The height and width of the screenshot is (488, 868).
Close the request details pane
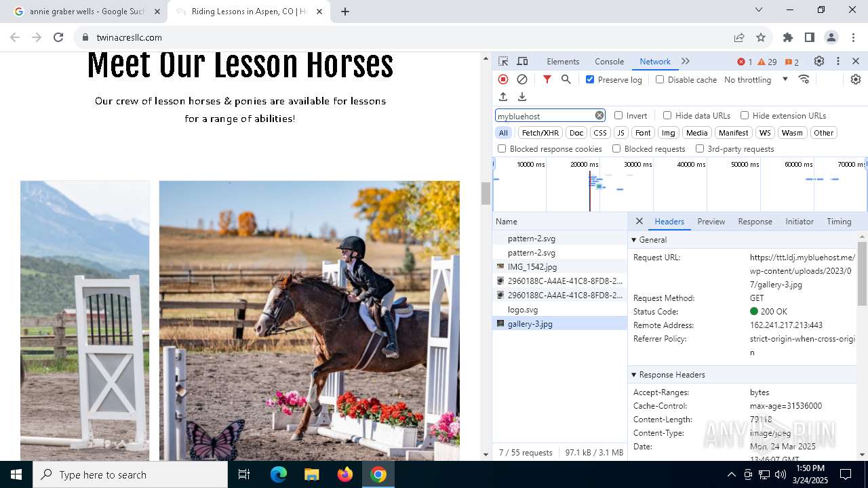click(x=639, y=221)
